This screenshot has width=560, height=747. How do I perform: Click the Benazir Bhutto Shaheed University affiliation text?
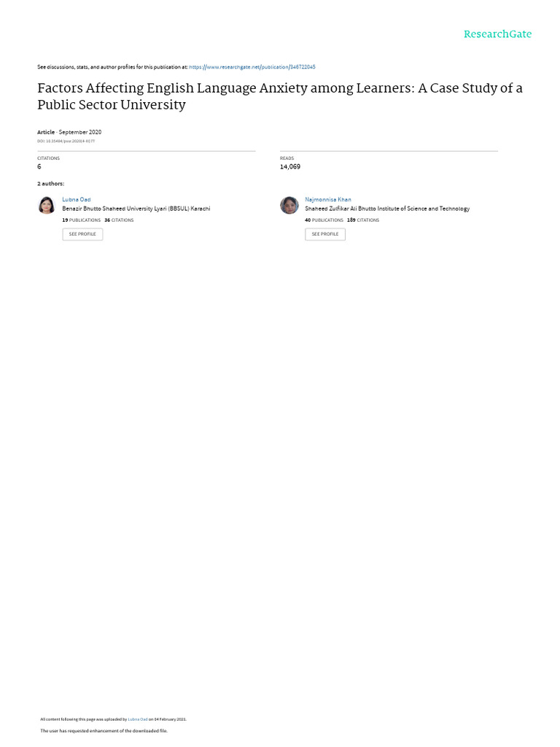[x=136, y=209]
